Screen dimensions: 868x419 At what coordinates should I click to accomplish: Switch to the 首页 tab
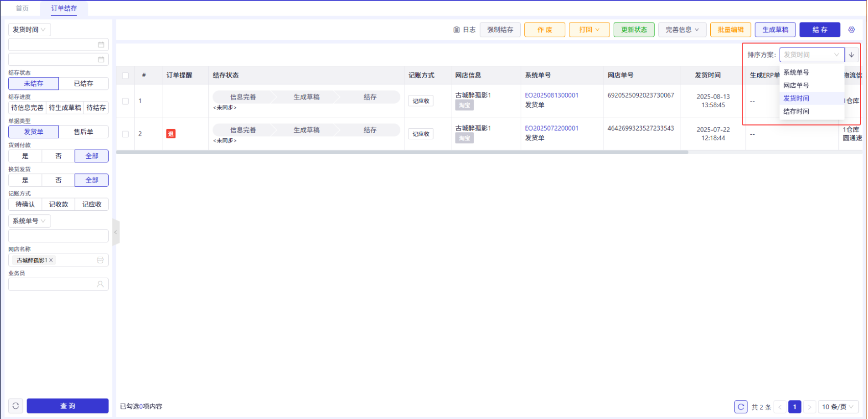(x=22, y=8)
